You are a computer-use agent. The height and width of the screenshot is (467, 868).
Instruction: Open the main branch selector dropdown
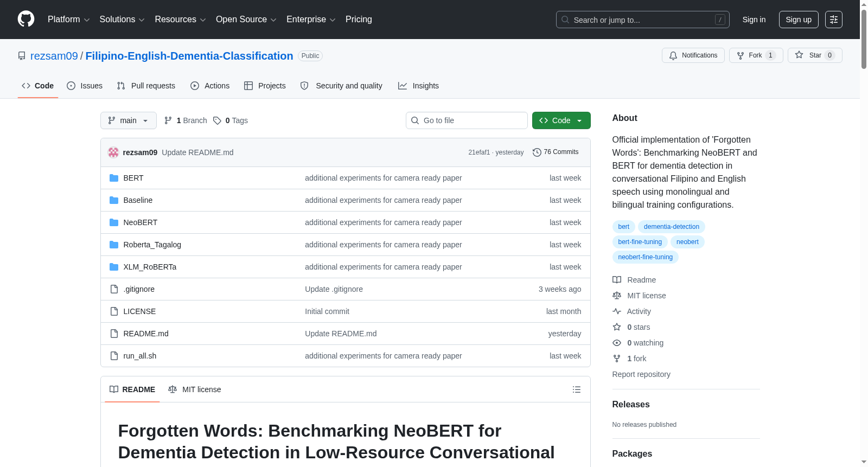tap(129, 120)
